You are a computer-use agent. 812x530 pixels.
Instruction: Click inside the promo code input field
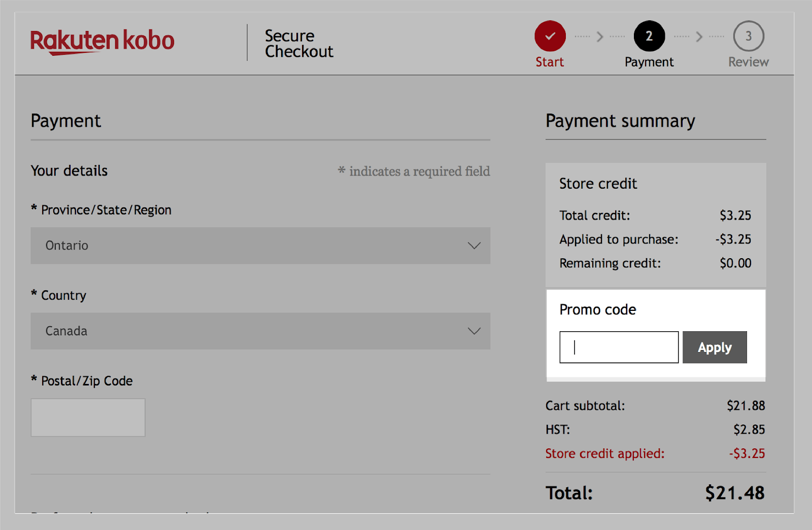(x=618, y=347)
